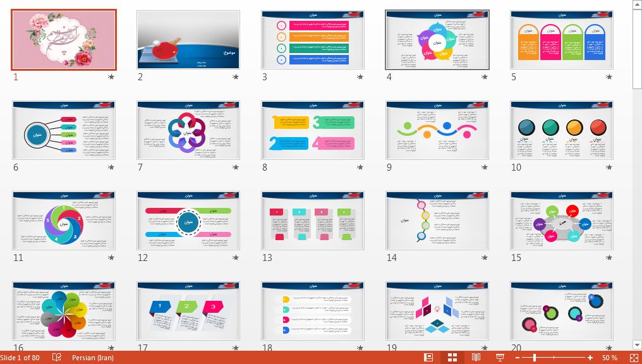Select slide 2 with ping pong paddle

pos(188,40)
